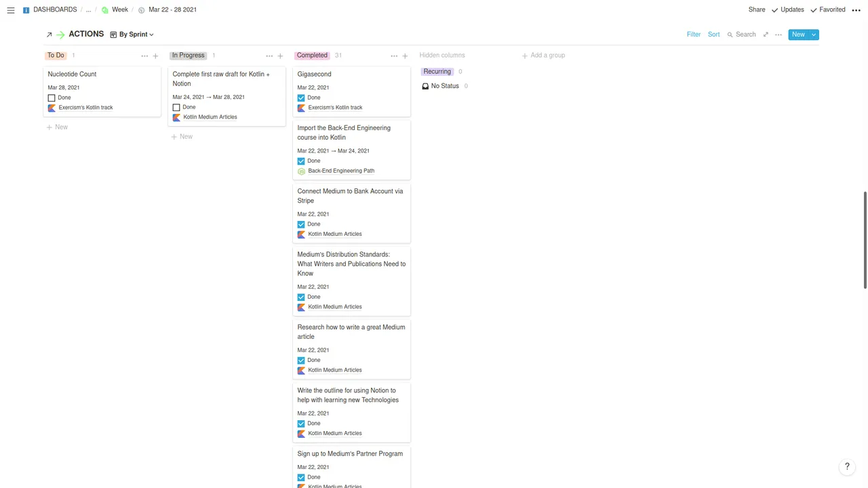The image size is (868, 488).
Task: Open the page options three-dot menu
Action: (x=856, y=10)
